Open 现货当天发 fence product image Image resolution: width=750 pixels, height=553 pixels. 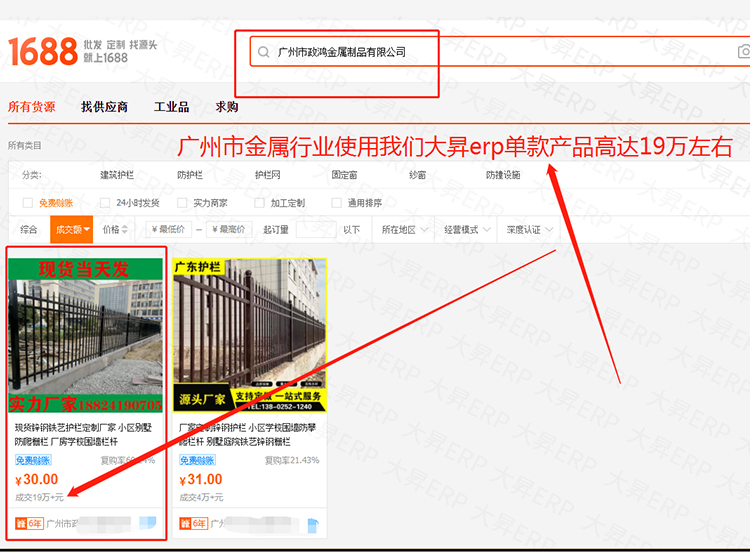(86, 335)
